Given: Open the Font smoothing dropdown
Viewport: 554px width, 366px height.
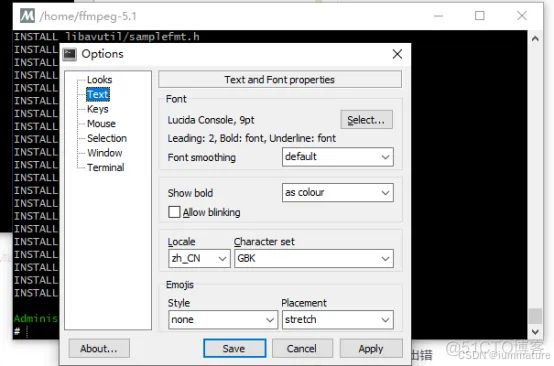Looking at the screenshot, I should point(338,157).
